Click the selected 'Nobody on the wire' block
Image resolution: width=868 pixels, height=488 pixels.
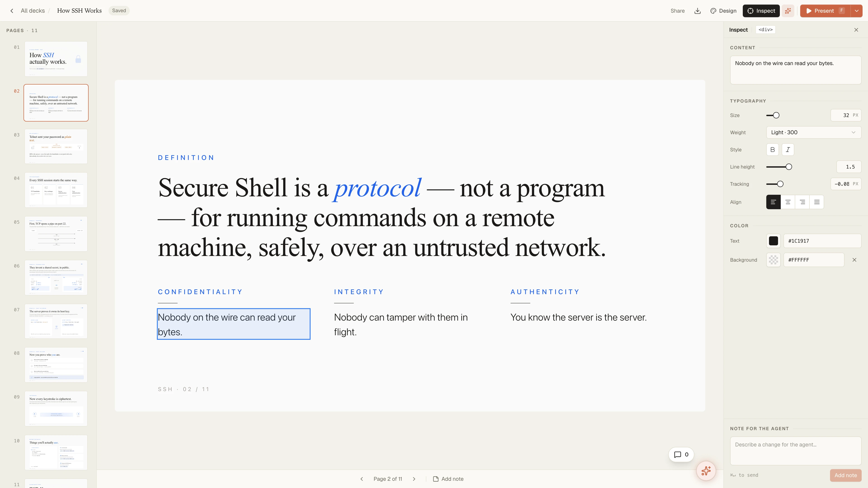tap(234, 324)
